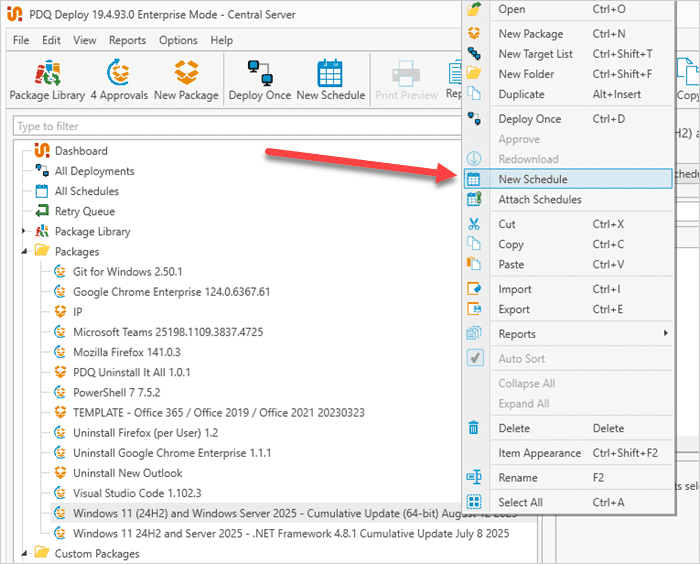Click the Select All grid icon
This screenshot has height=564, width=700.
[x=474, y=502]
